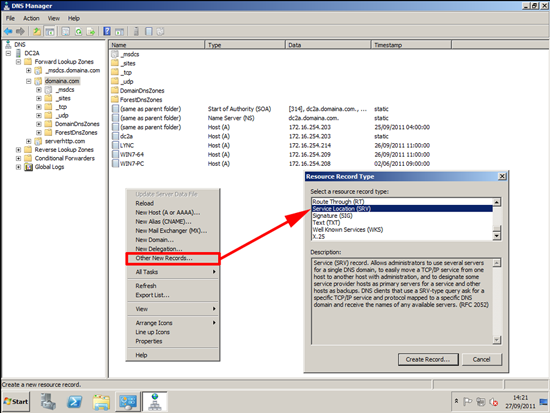
Task: Choose Export List... in context menu
Action: pyautogui.click(x=173, y=295)
